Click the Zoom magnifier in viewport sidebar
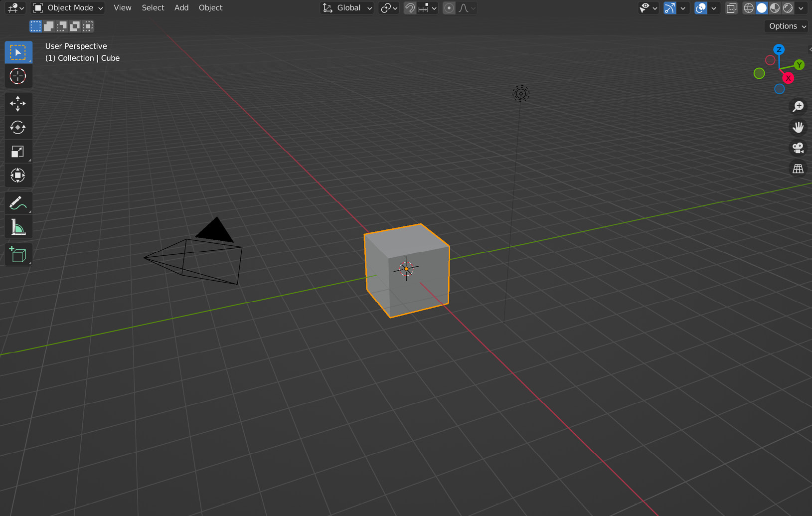Screen dimensions: 812x516 798,106
